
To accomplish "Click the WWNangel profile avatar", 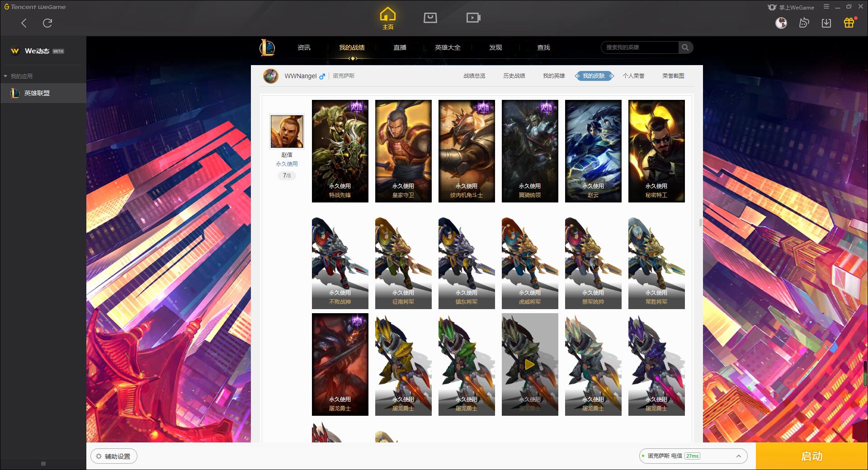I will [x=271, y=76].
